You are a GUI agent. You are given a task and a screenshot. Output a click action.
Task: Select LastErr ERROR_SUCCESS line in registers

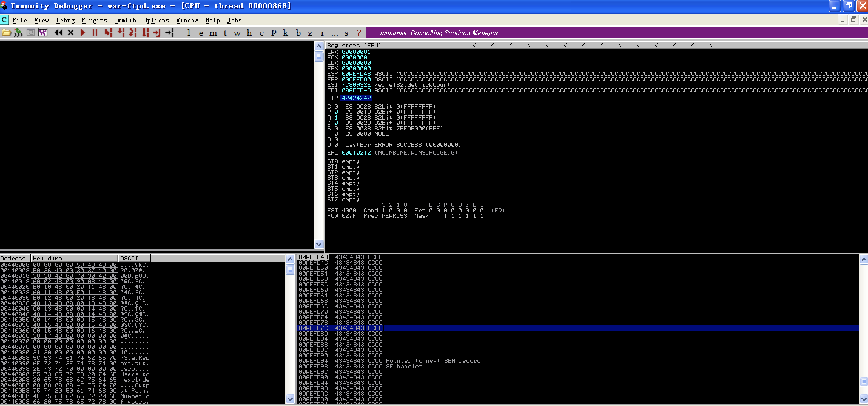[403, 145]
